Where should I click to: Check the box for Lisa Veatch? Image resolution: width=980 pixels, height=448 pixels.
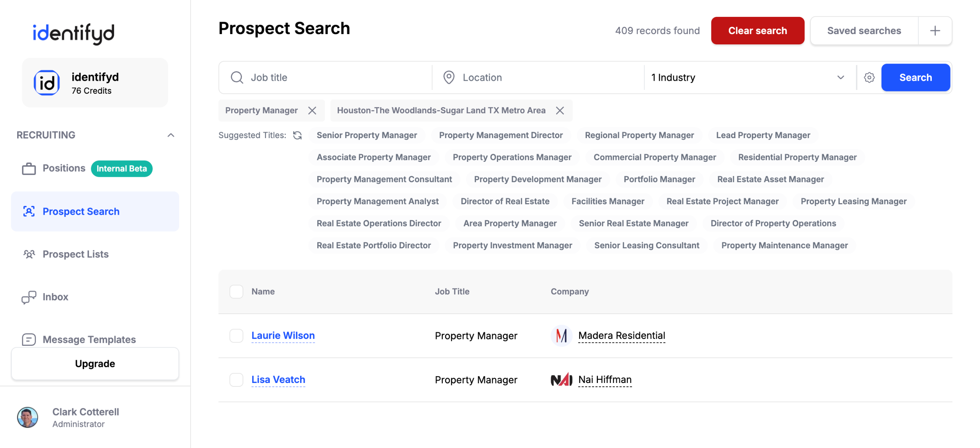[x=236, y=380]
